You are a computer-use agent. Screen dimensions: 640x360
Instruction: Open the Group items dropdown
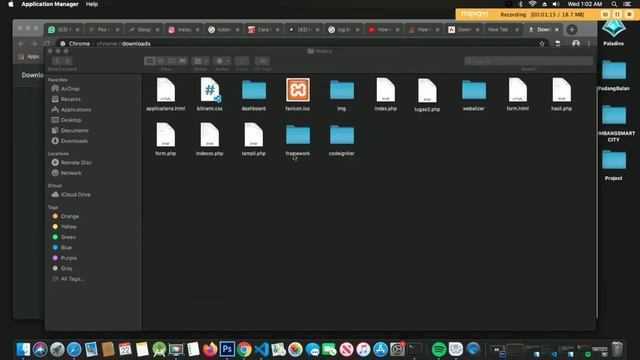pos(200,61)
